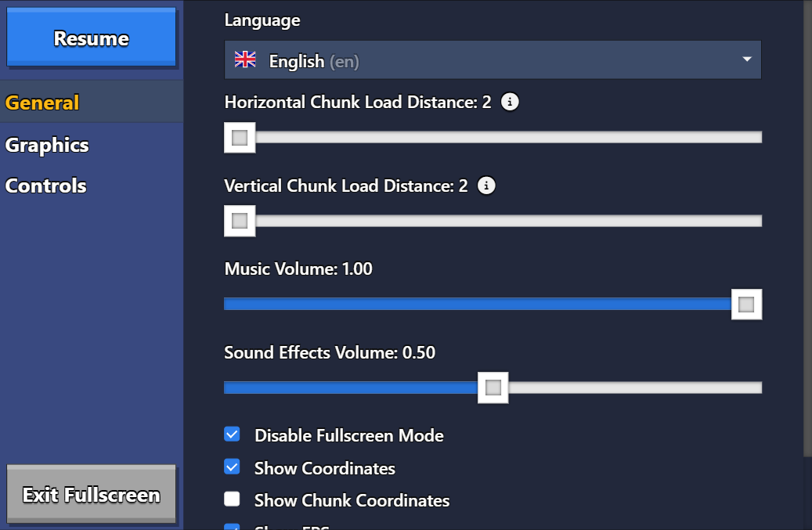Click the Sound Effects Volume slider handle
812x530 pixels.
tap(493, 387)
